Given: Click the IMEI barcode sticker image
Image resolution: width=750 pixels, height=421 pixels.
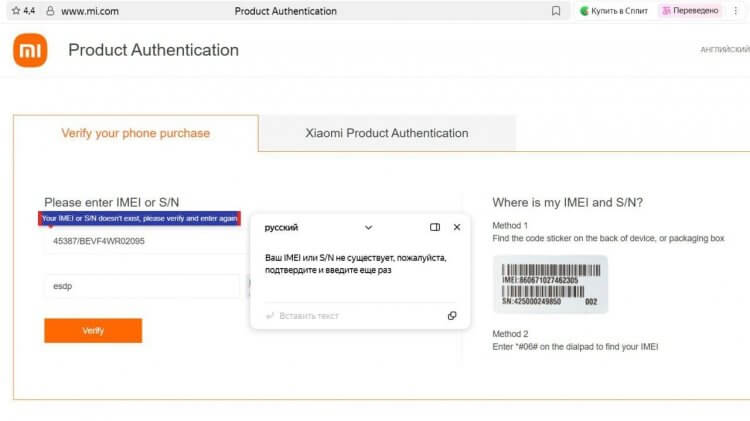Looking at the screenshot, I should [551, 285].
